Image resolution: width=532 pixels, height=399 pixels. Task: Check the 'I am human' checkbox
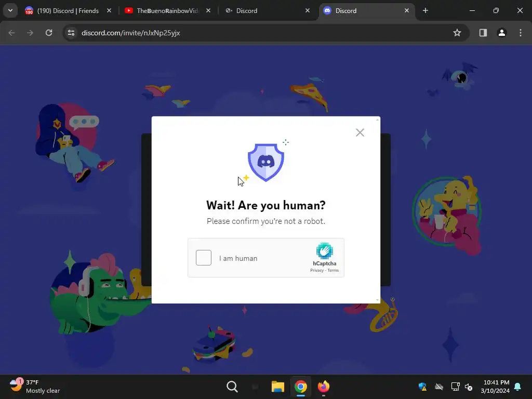pyautogui.click(x=204, y=258)
